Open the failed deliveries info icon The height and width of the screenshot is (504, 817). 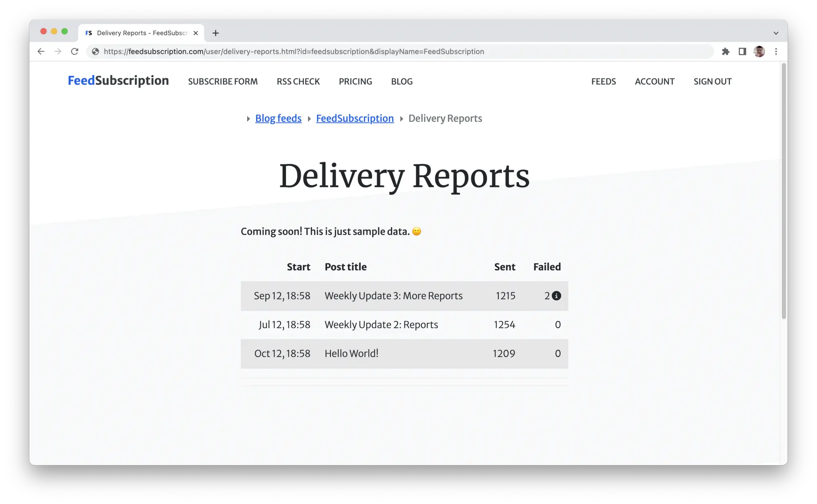557,296
